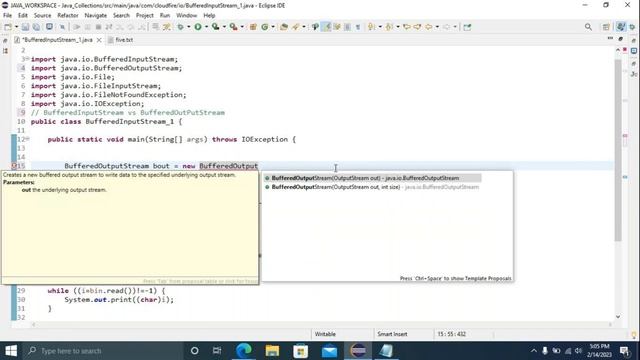Open the global search magnifier icon

(x=588, y=27)
